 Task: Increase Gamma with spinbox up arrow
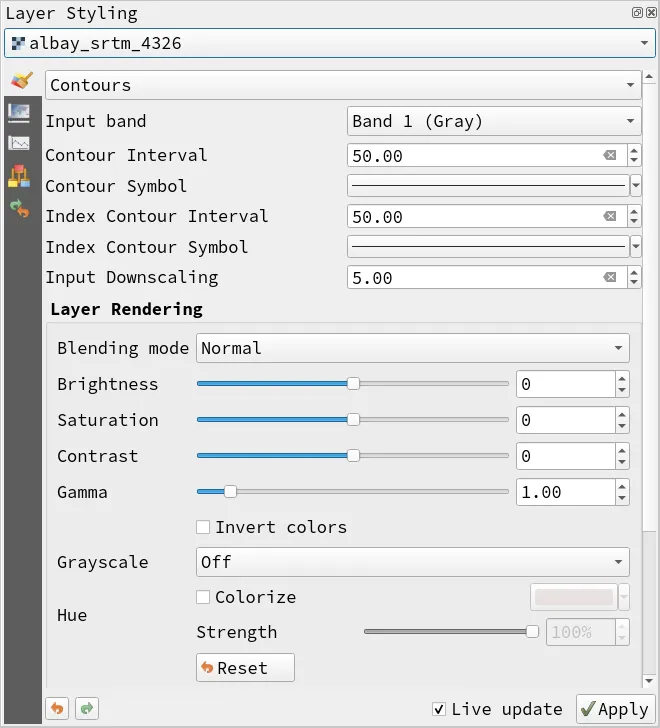click(622, 486)
